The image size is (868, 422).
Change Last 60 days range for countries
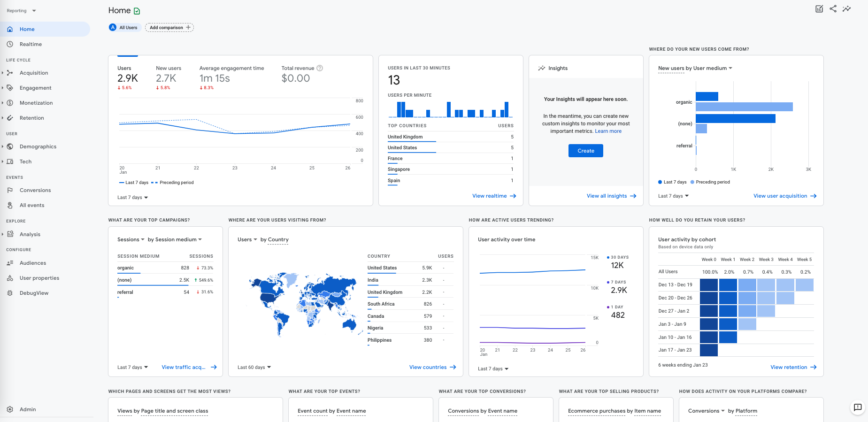point(254,368)
